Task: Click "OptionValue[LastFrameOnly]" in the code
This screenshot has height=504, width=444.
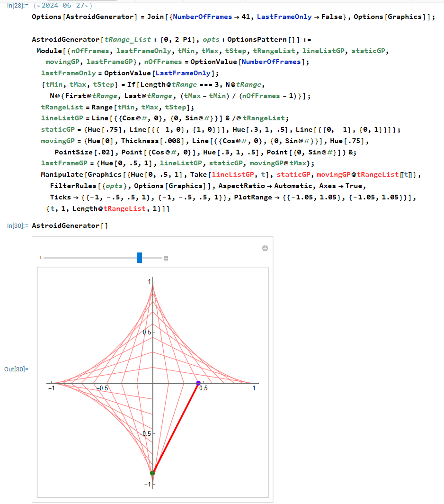Action: pyautogui.click(x=159, y=73)
